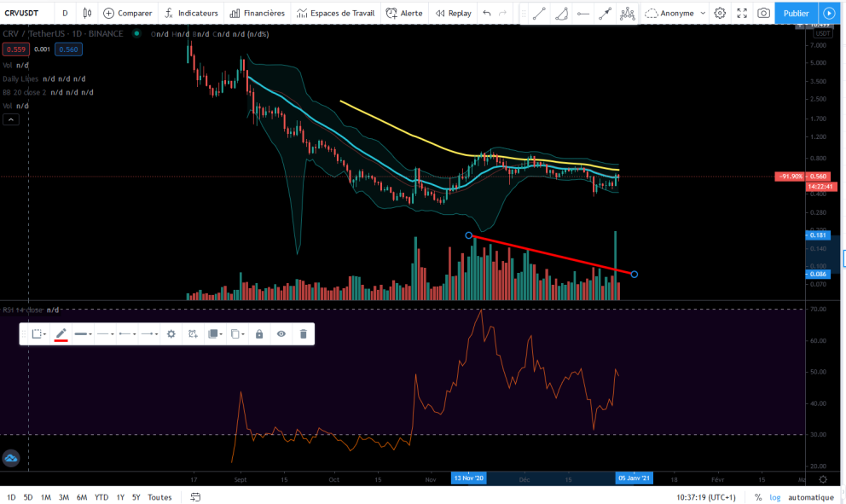
Task: Select the trend line drawing tool
Action: click(539, 14)
